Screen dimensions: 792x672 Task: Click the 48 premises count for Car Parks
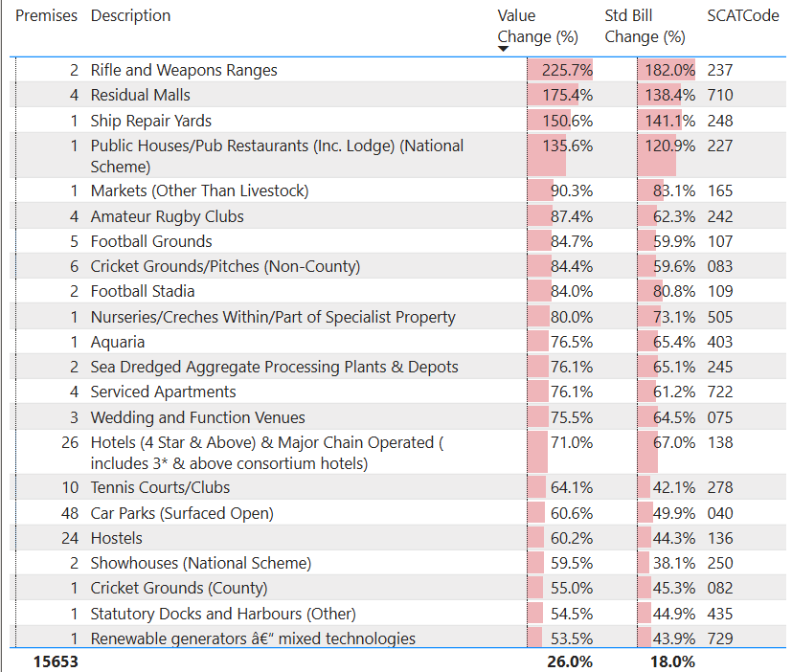pyautogui.click(x=70, y=513)
